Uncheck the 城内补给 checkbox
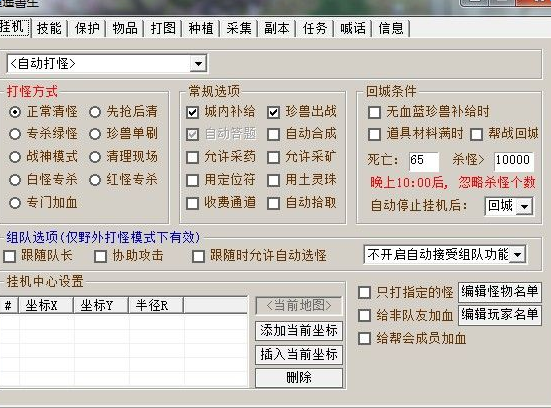The width and height of the screenshot is (551, 408). 193,112
